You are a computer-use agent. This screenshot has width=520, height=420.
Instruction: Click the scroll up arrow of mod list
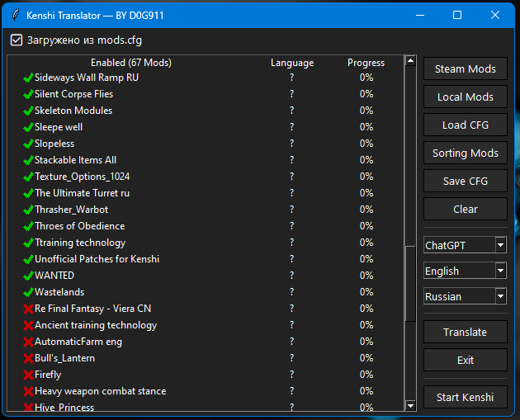click(x=410, y=61)
